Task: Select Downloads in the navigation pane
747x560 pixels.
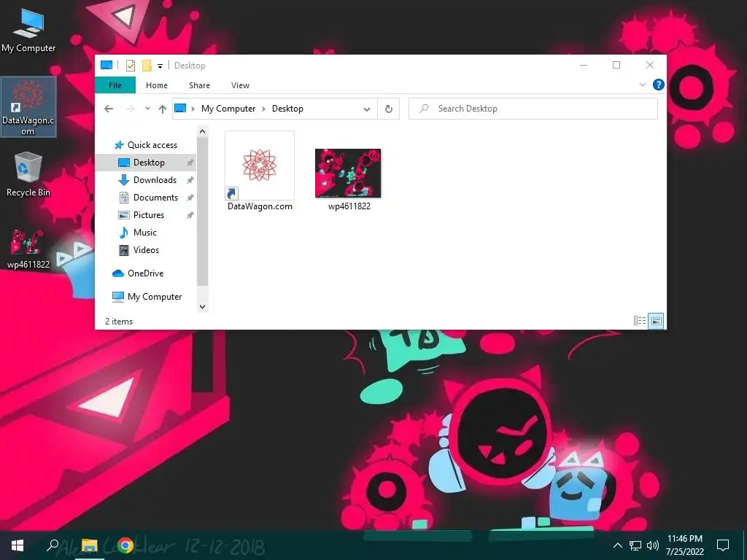Action: [146, 180]
